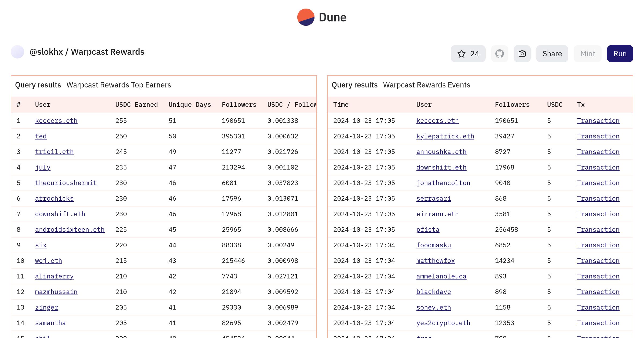Screen dimensions: 644x338
Task: Click the Dune logo icon
Action: pyautogui.click(x=306, y=17)
